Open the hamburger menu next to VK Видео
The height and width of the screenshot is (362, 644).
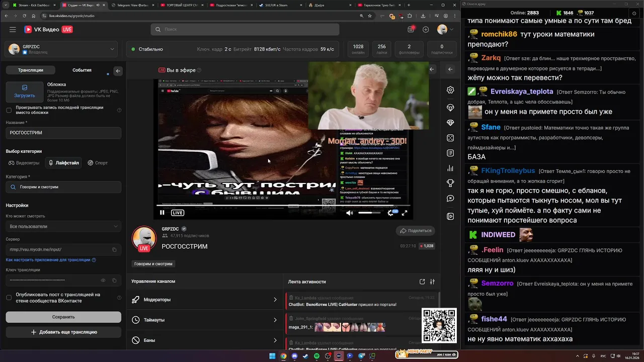(13, 30)
